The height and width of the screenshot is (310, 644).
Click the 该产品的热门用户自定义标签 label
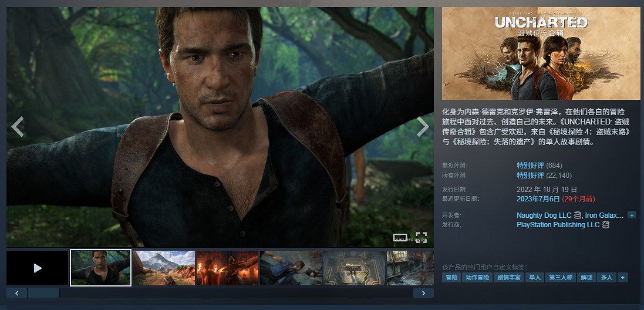pos(484,267)
